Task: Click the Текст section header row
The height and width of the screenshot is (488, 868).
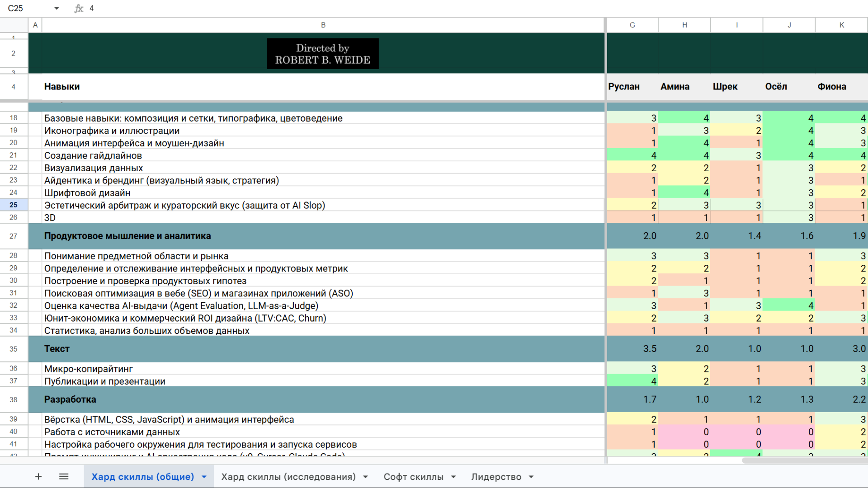Action: coord(323,349)
